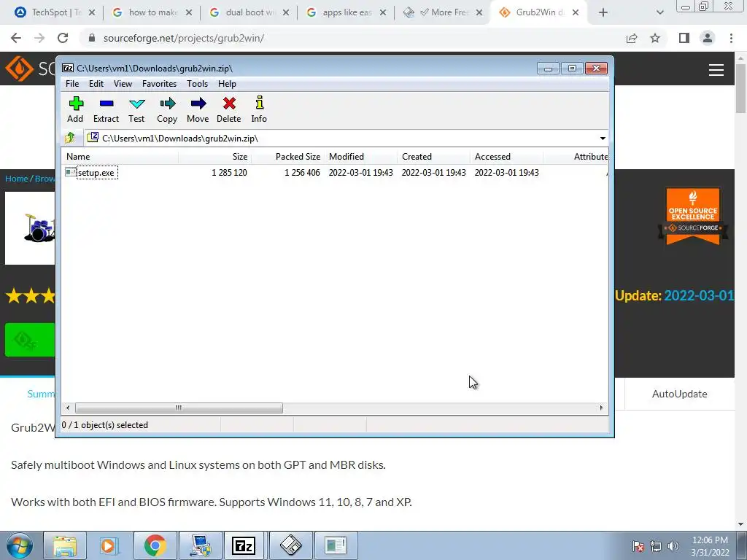Click Chrome's back navigation arrow
Viewport: 747px width, 560px height.
click(x=16, y=38)
